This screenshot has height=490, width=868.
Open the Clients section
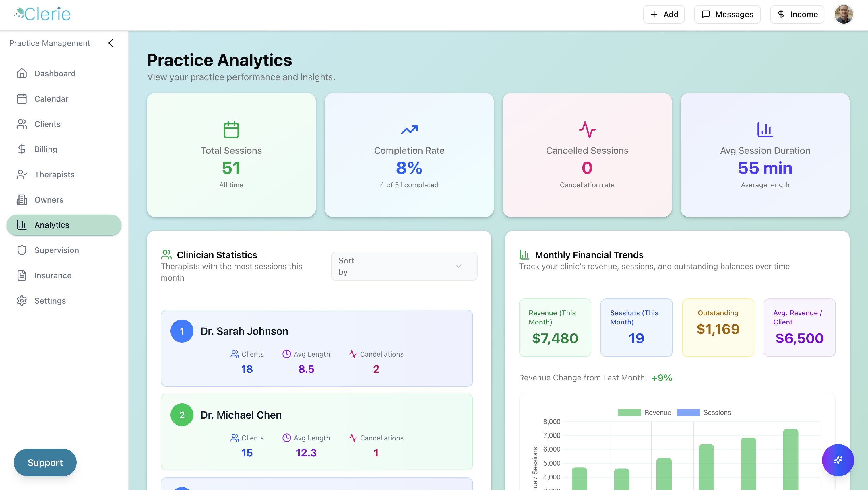[47, 124]
